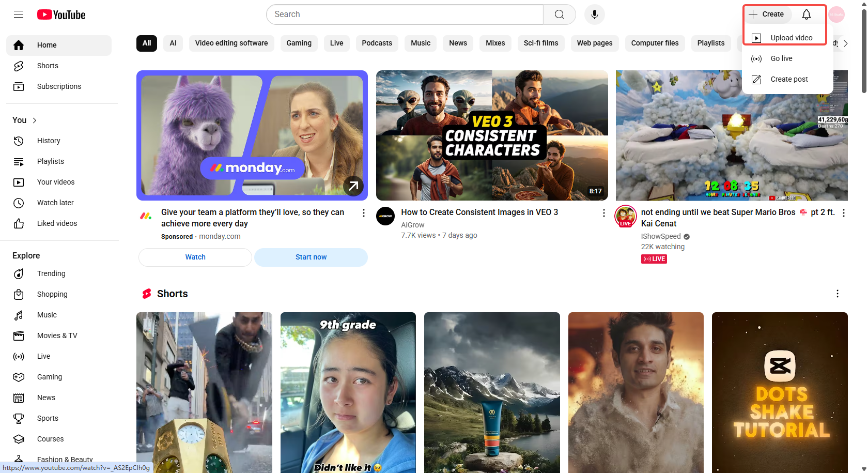Explore Trending videos
This screenshot has height=473, width=868.
(59, 273)
